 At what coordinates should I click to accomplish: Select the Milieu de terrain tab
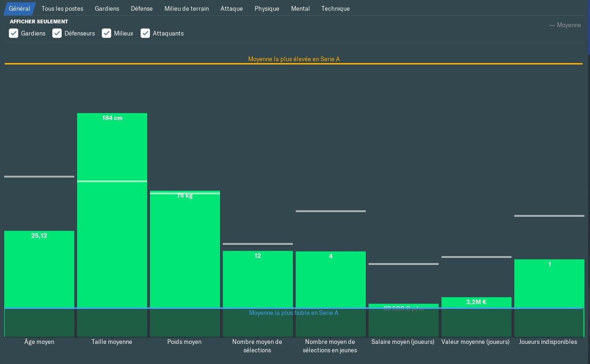(186, 9)
